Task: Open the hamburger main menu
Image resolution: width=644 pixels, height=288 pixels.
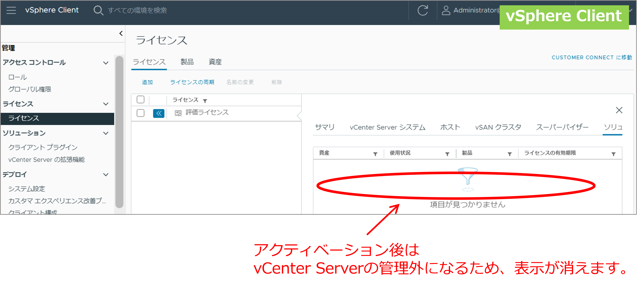Action: [x=11, y=10]
